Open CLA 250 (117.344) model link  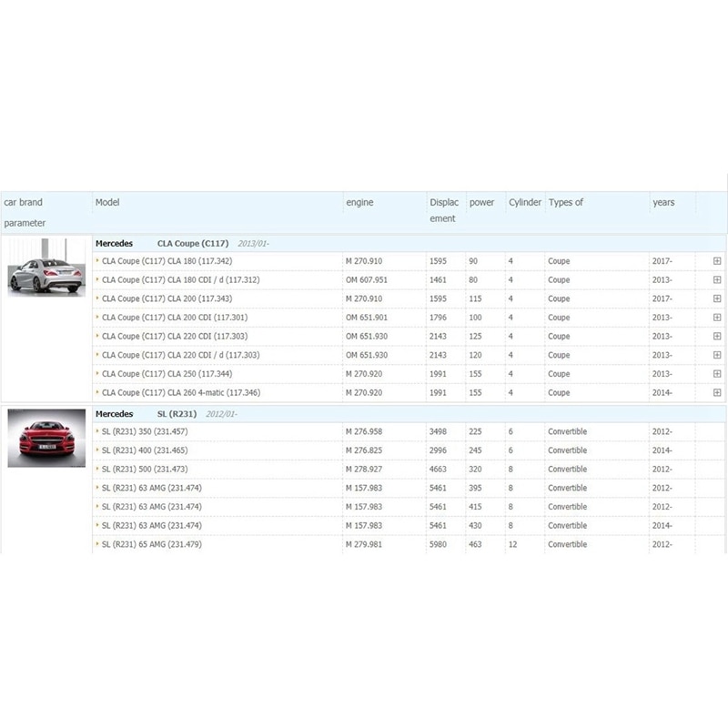coord(167,374)
